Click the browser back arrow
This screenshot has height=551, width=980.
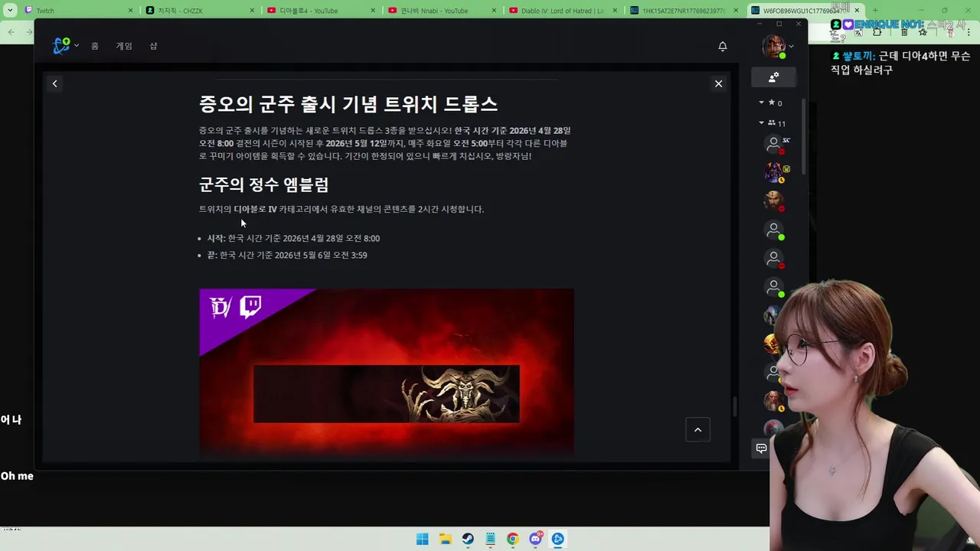coord(11,32)
